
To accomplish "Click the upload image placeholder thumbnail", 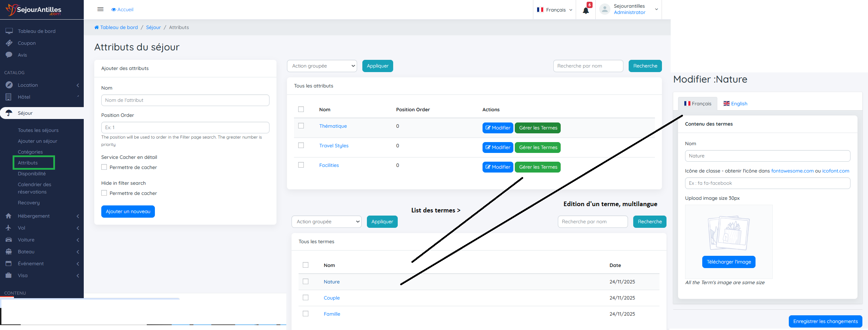I will [729, 233].
